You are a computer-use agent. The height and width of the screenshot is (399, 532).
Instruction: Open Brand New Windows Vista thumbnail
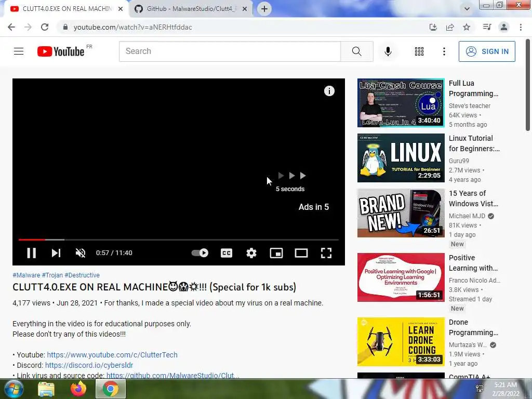[401, 213]
